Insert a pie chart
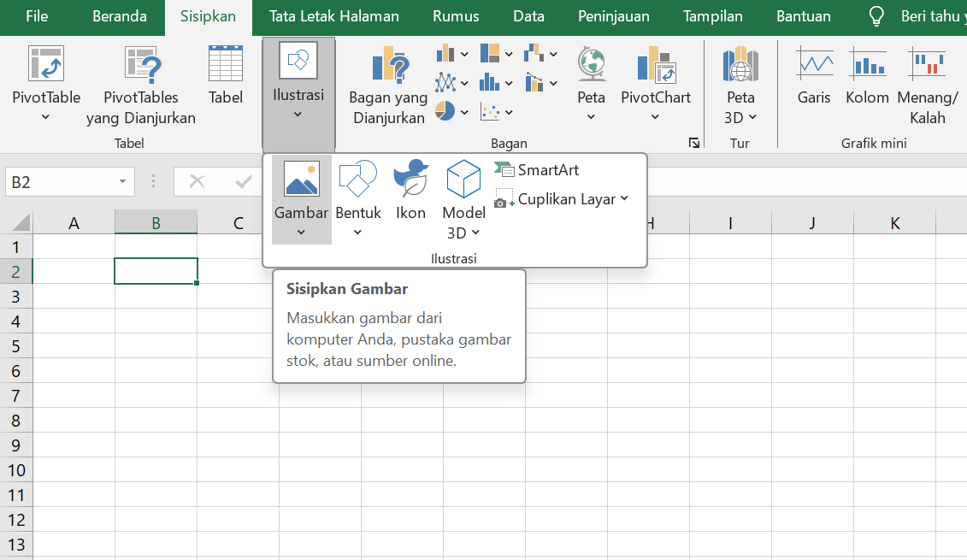This screenshot has height=560, width=967. [445, 111]
